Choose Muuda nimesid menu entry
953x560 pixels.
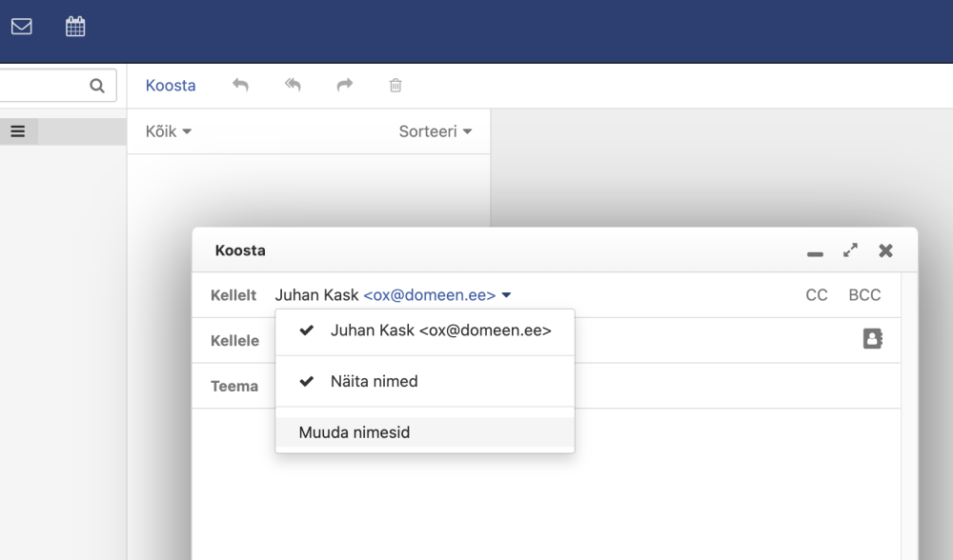(355, 432)
